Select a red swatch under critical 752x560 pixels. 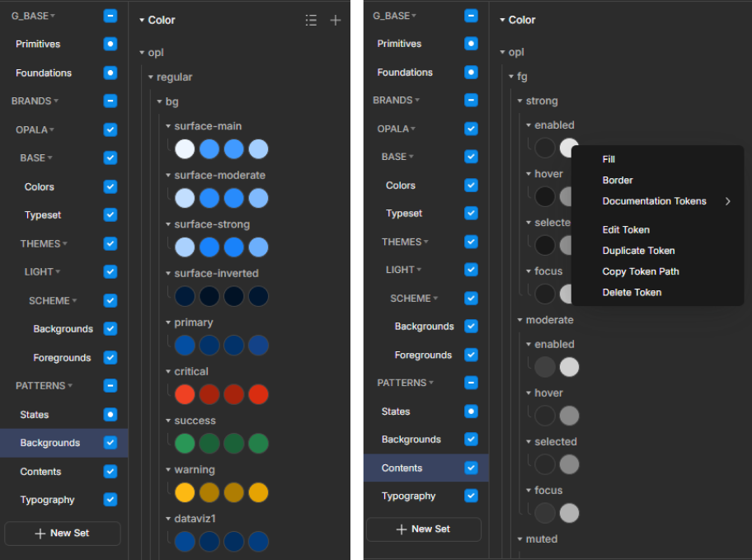point(185,395)
